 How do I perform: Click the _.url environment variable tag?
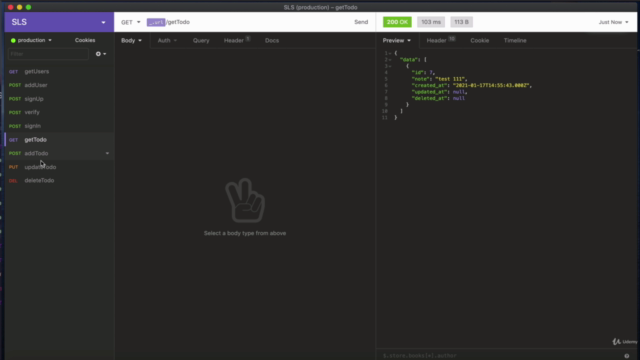click(x=156, y=22)
